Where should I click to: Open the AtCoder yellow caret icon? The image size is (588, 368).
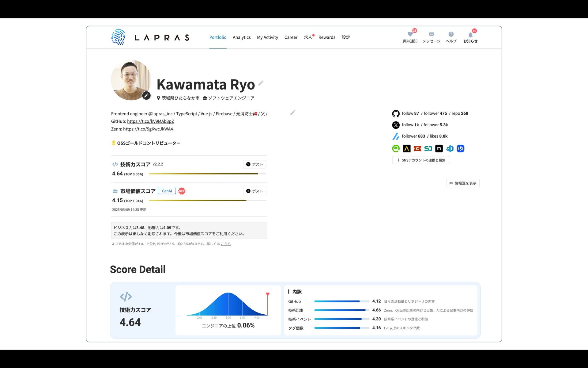(x=406, y=149)
